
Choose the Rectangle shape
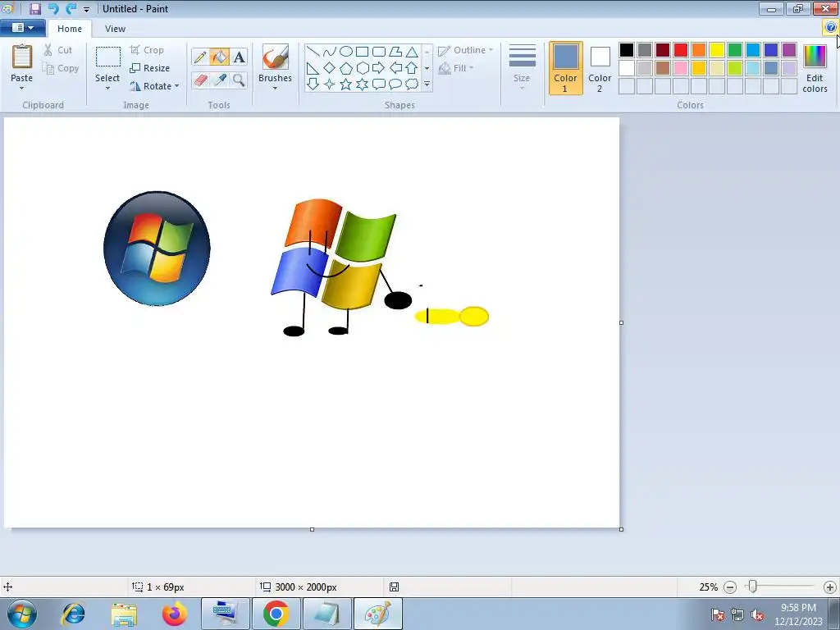tap(362, 52)
